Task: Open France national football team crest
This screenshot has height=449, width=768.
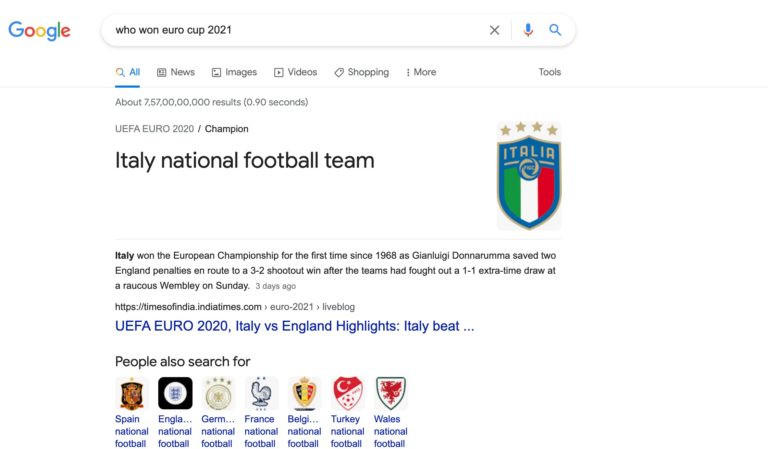Action: 261,393
